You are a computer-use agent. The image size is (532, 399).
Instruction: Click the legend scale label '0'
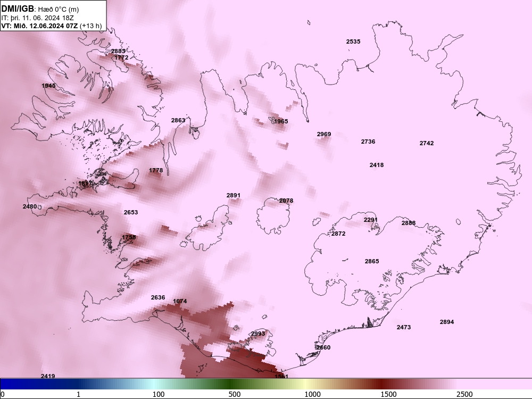(x=3, y=395)
